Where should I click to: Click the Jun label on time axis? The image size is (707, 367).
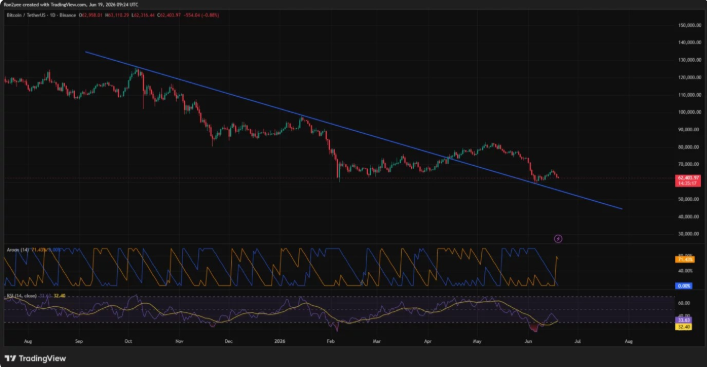(528, 342)
